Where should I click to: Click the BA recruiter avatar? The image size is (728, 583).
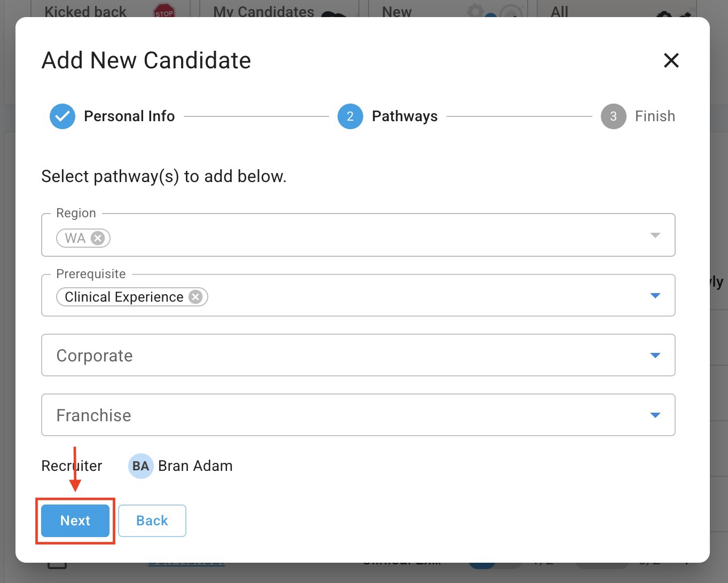tap(140, 466)
